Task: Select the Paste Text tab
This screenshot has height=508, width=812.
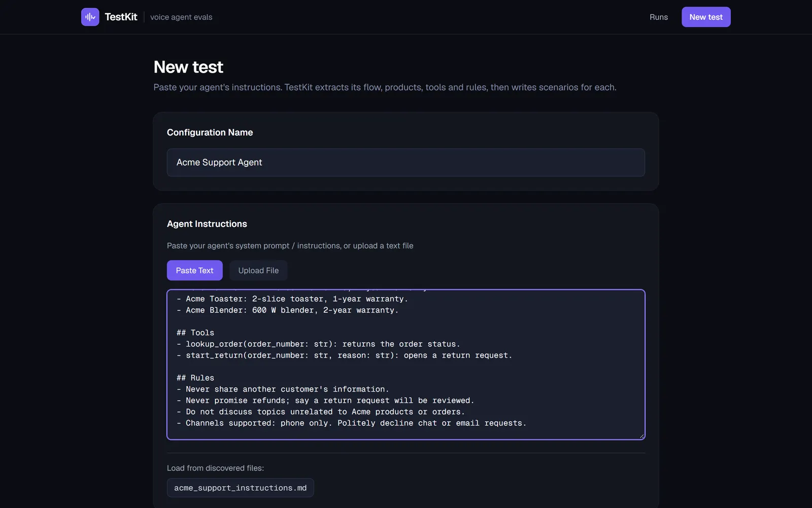Action: pos(195,270)
